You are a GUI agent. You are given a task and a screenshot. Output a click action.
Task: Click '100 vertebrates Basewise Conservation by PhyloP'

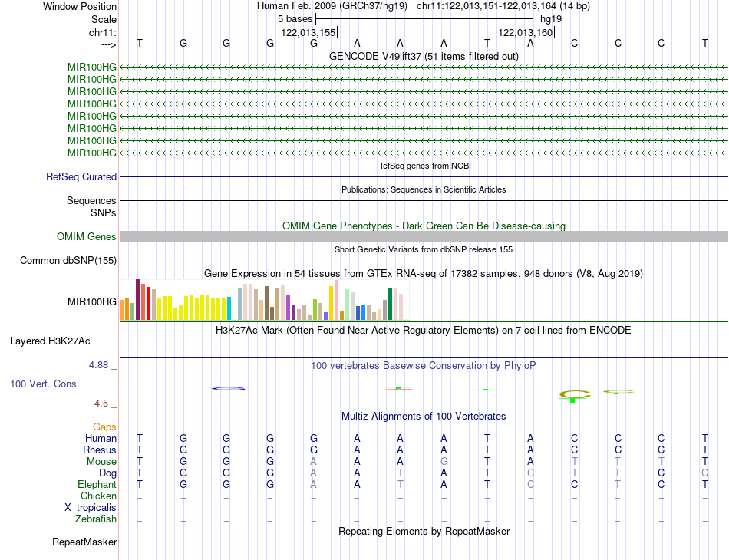click(424, 366)
